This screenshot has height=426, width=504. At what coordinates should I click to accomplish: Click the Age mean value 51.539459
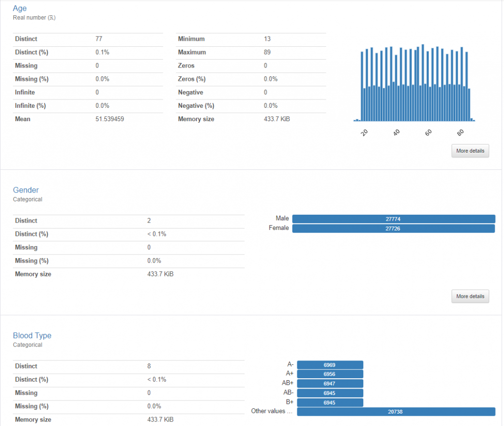(110, 119)
